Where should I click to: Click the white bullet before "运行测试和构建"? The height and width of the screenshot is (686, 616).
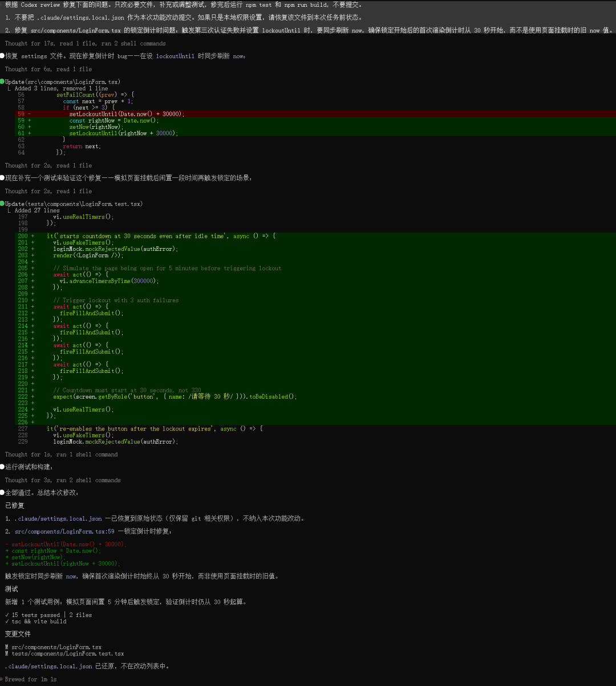coord(2,467)
